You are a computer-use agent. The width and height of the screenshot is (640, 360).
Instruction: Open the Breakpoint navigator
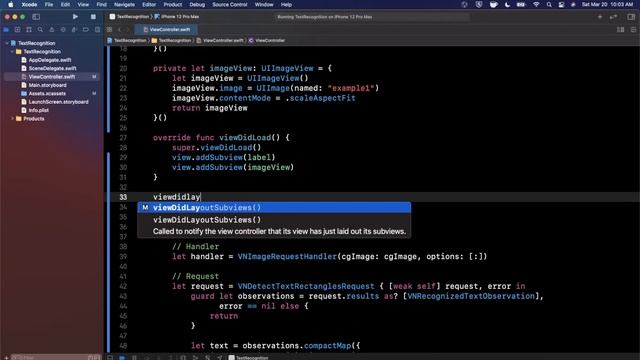point(86,29)
